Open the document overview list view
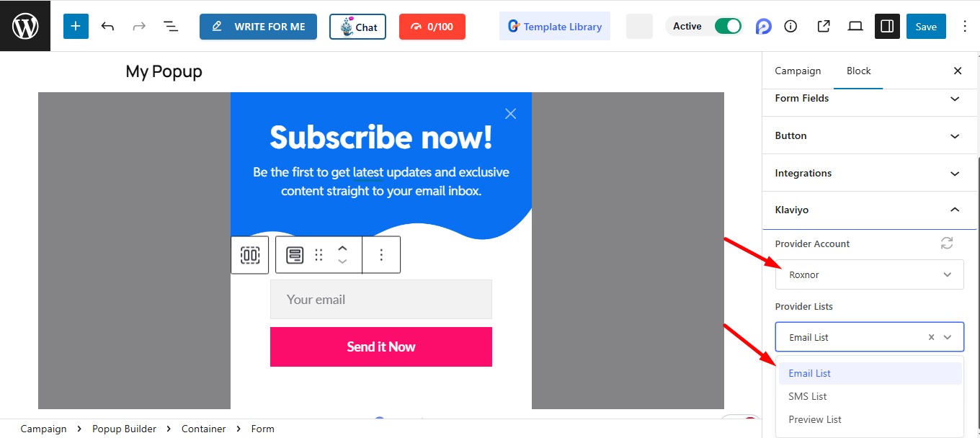The width and height of the screenshot is (980, 438). [x=171, y=27]
